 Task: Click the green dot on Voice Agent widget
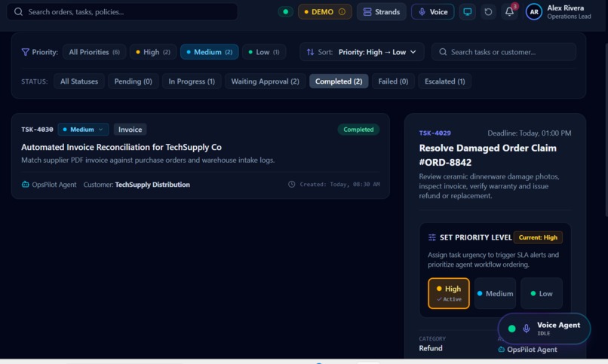click(512, 329)
